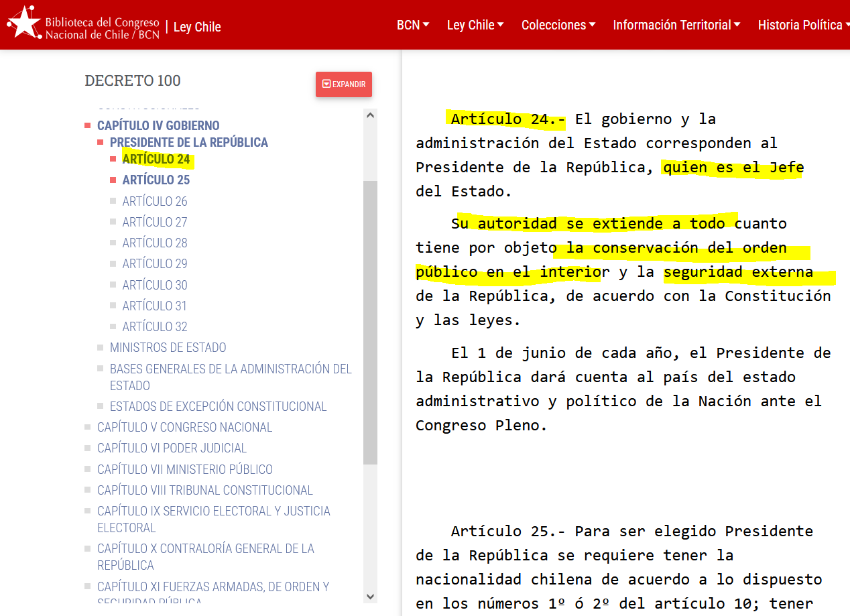Expand the CAPÍTULO V CONGRESO NACIONAL bullet

88,427
